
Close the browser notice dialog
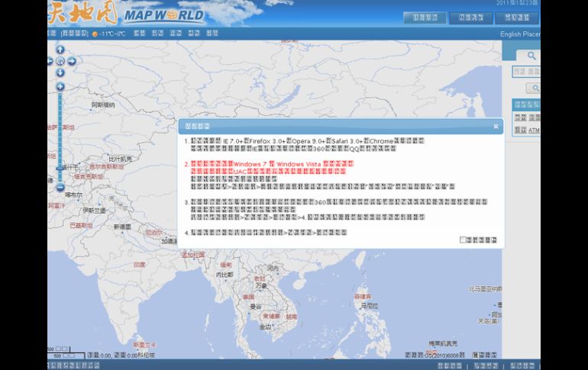pos(496,127)
